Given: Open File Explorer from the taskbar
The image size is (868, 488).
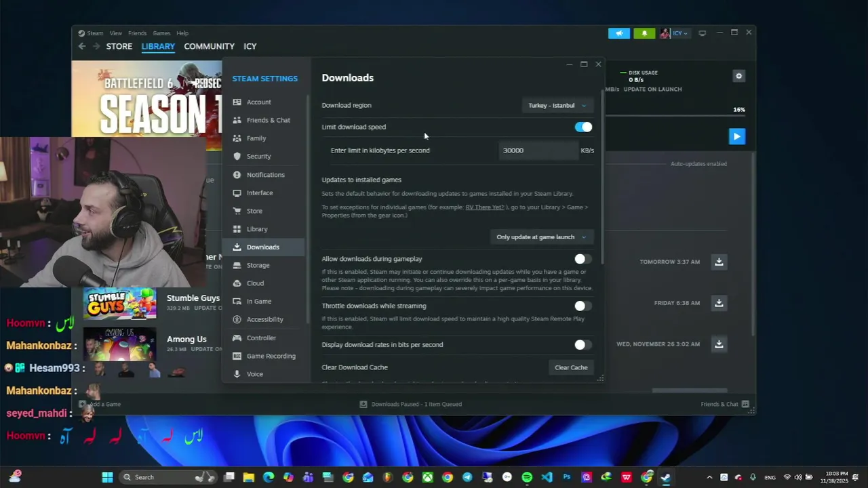Looking at the screenshot, I should pyautogui.click(x=249, y=477).
